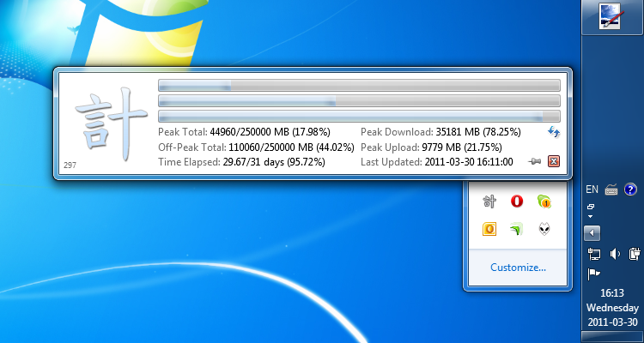Image resolution: width=644 pixels, height=343 pixels.
Task: Click the taskbar speaker volume icon
Action: [x=614, y=253]
